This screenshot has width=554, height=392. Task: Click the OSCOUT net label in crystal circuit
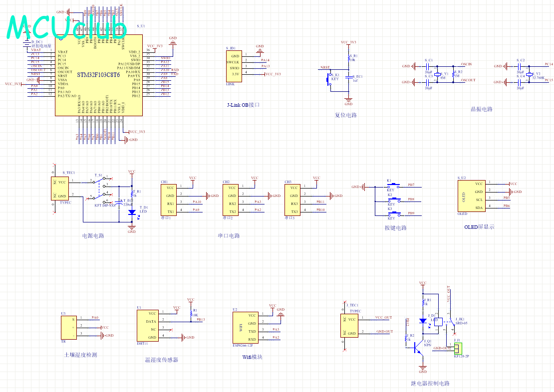click(468, 80)
